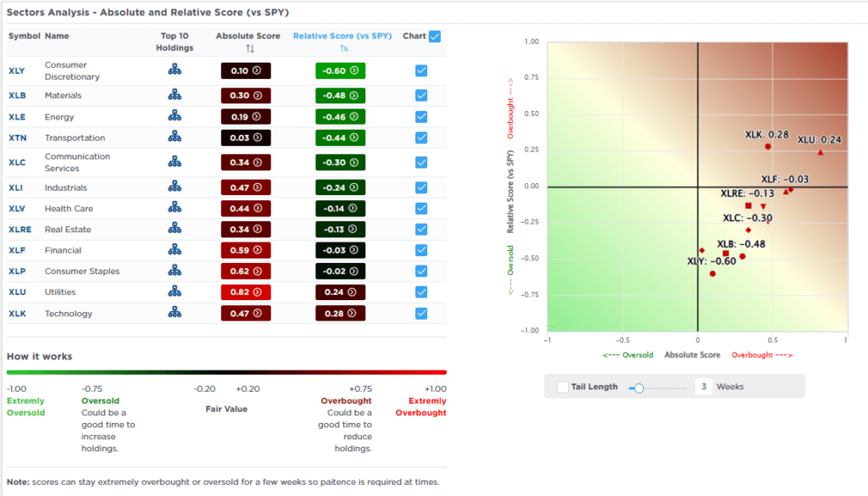Click Absolute Score column header
868x496 pixels.
(x=248, y=36)
